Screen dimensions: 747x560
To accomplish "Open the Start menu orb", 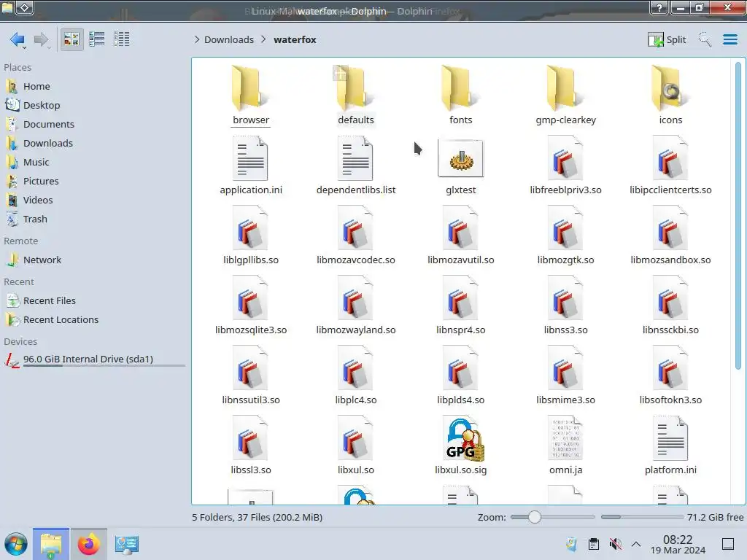I will 16,544.
